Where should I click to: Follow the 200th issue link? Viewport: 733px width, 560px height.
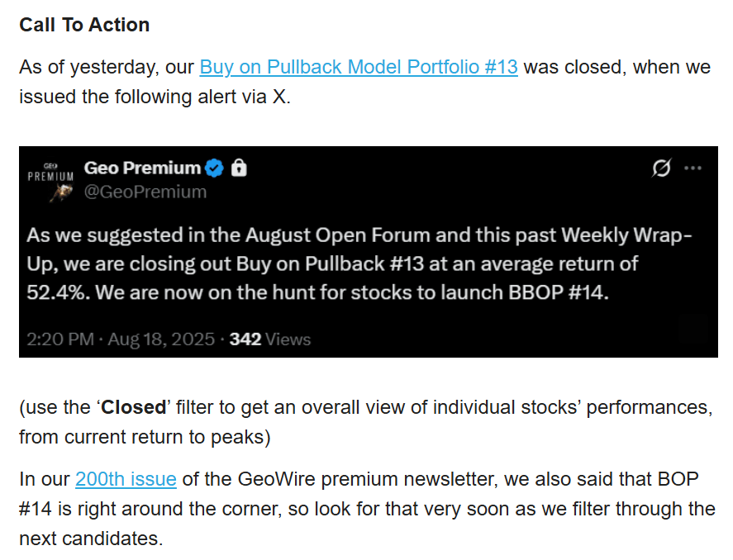click(126, 479)
